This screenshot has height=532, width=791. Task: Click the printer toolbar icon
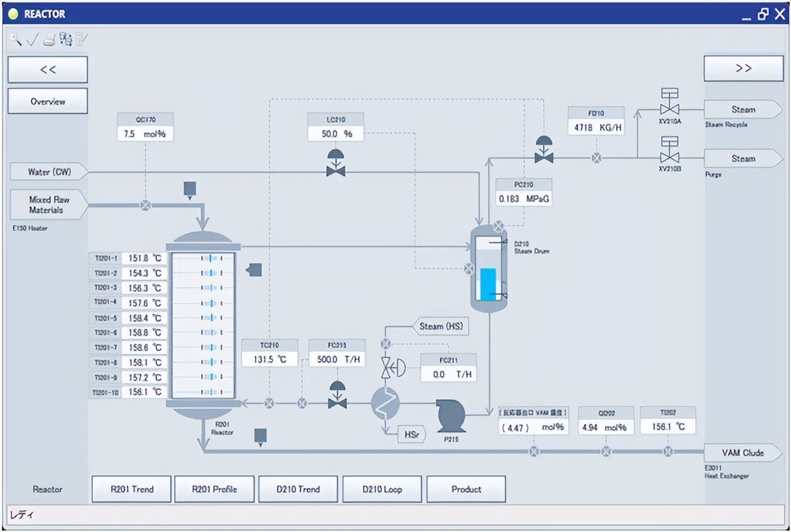pos(49,40)
